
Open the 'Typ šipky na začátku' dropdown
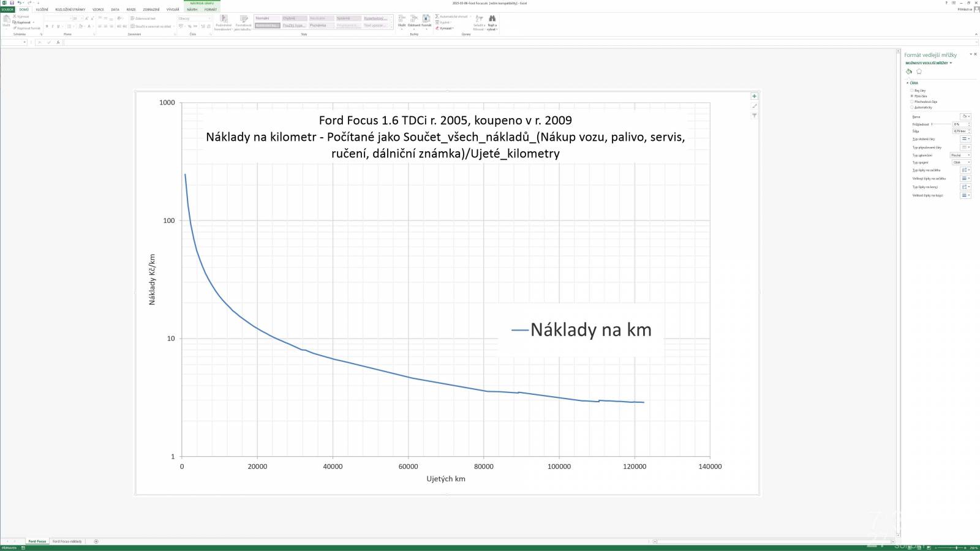965,170
